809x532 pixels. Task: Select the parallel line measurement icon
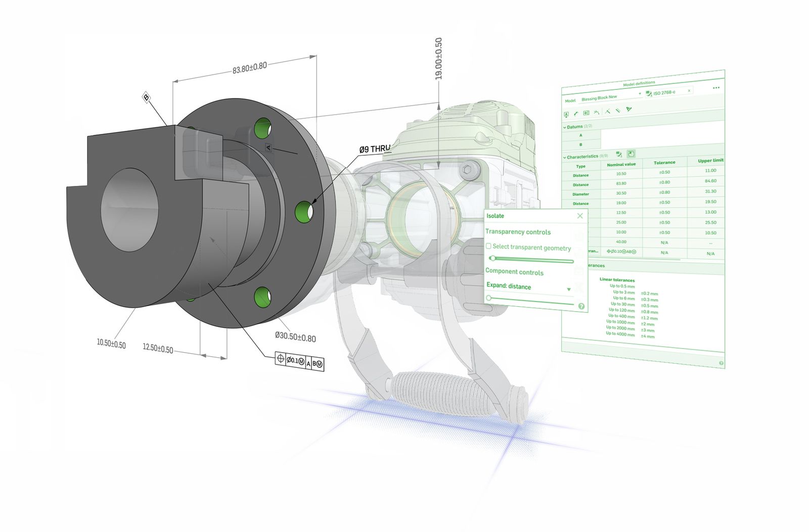(x=618, y=111)
